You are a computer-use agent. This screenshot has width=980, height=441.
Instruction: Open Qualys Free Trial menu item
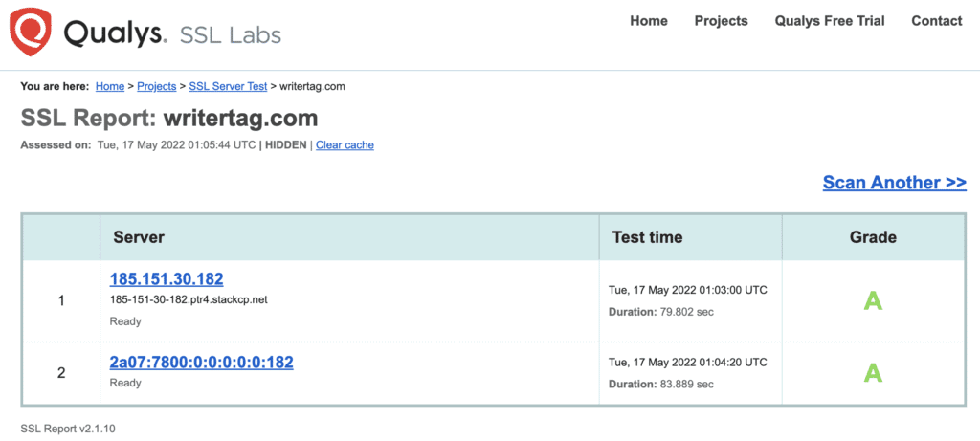(x=830, y=21)
